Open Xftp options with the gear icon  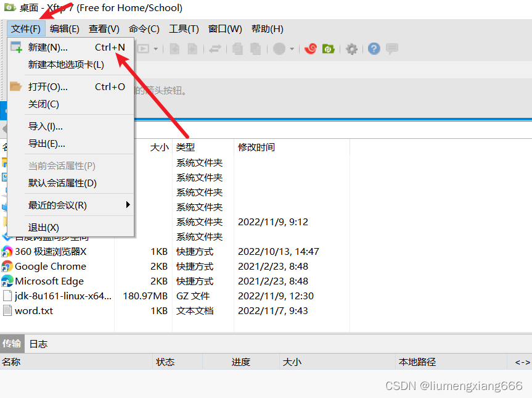(x=351, y=49)
